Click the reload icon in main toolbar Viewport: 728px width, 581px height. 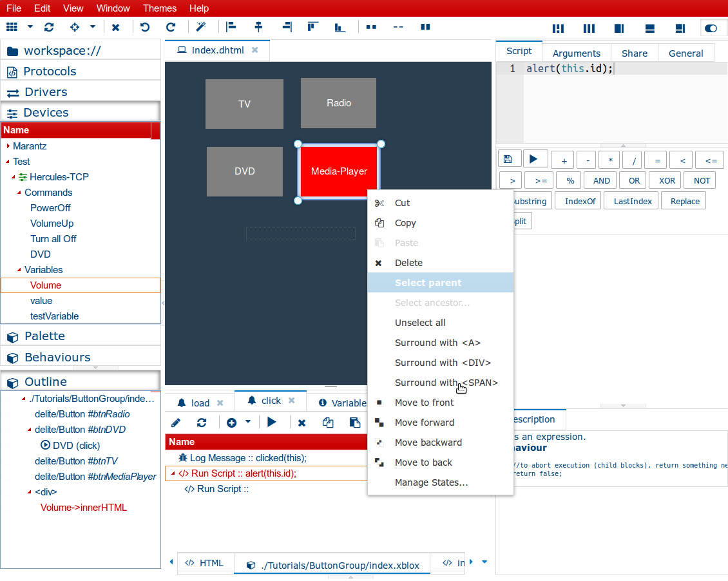(49, 27)
